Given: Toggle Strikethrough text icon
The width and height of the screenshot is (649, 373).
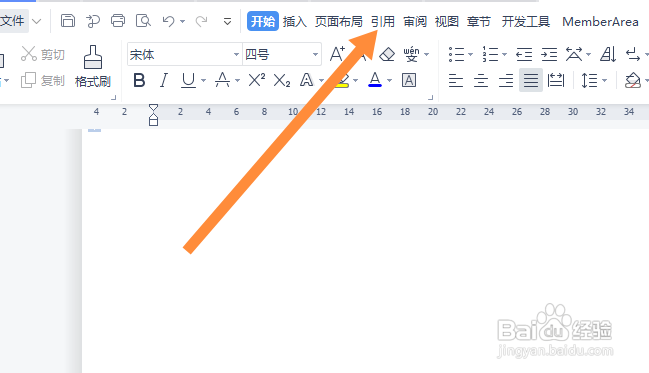Looking at the screenshot, I should (x=222, y=80).
